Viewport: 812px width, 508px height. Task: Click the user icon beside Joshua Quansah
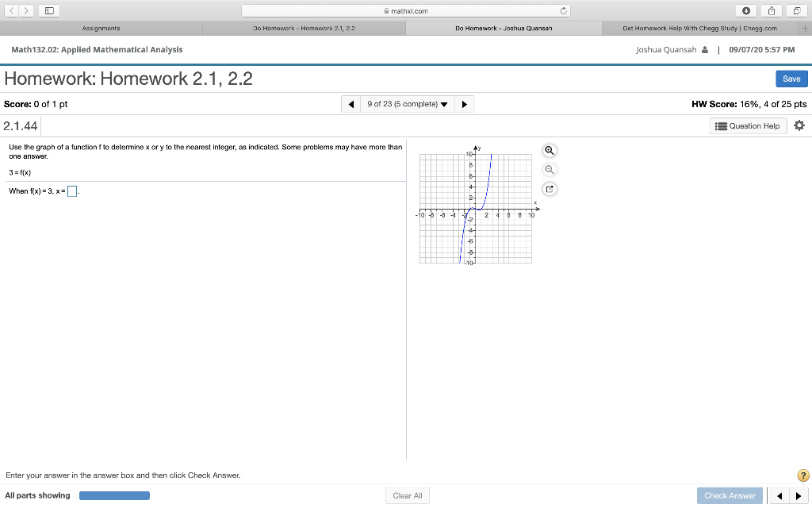point(704,49)
